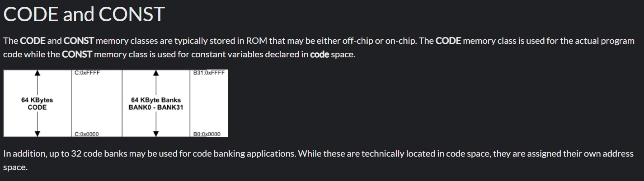Click the first bold CODE word in paragraph
Viewport: 644px width, 181px height.
click(33, 41)
